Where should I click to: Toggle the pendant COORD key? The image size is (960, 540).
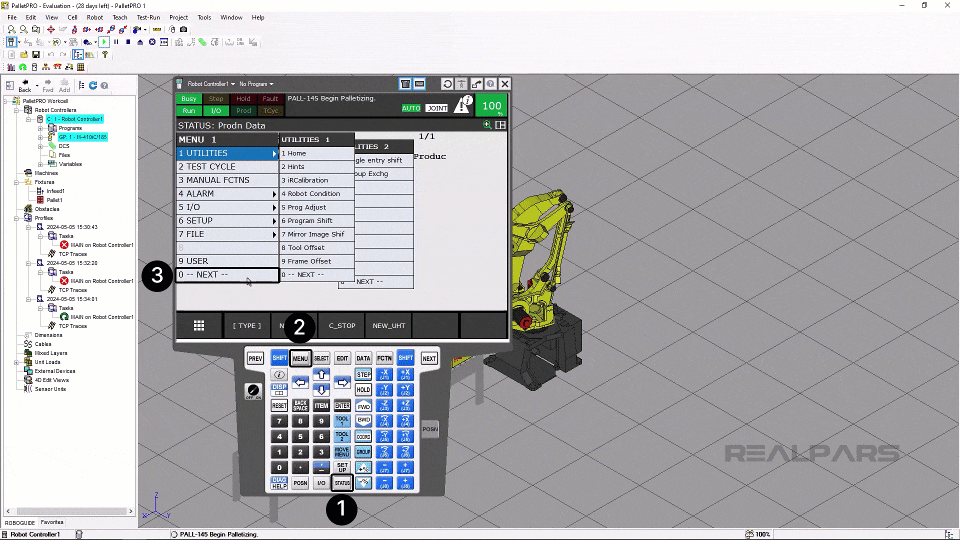click(363, 437)
